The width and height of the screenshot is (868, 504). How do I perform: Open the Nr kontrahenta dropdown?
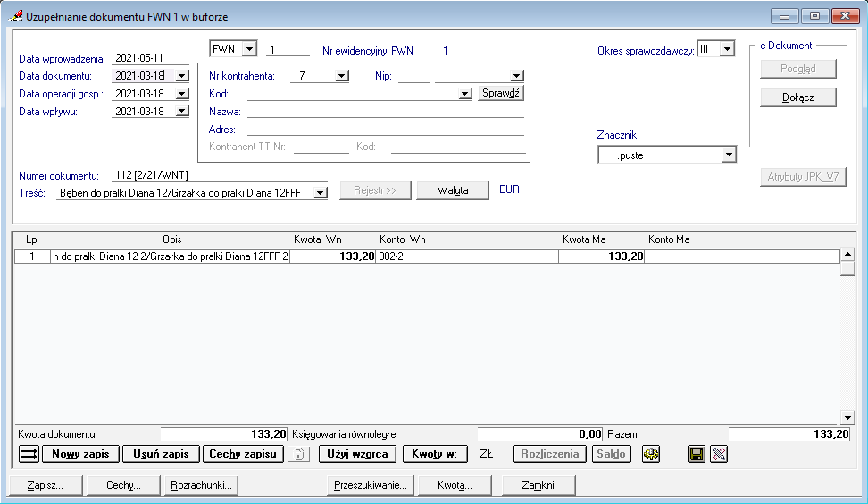click(x=341, y=76)
